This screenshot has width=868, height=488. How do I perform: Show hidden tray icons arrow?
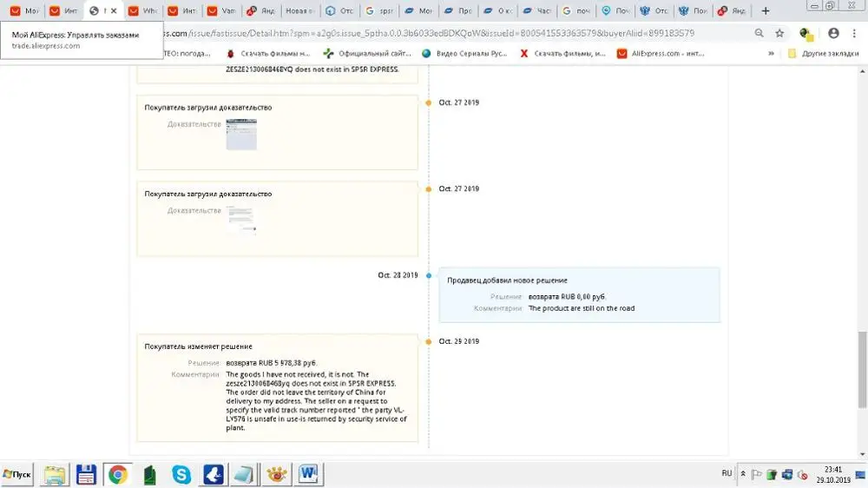coord(743,474)
